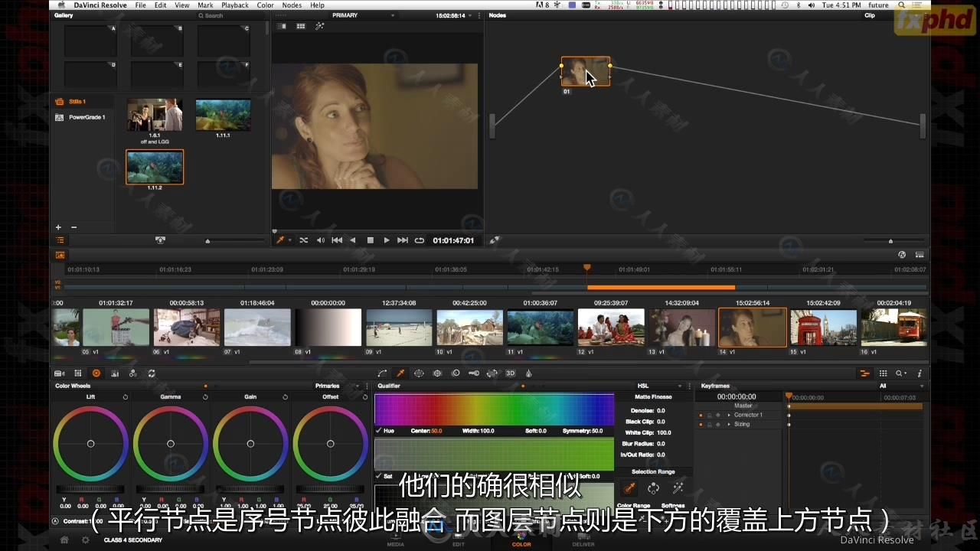Open the Tracker palette icon
Viewport: 980px width, 551px height.
click(x=437, y=373)
